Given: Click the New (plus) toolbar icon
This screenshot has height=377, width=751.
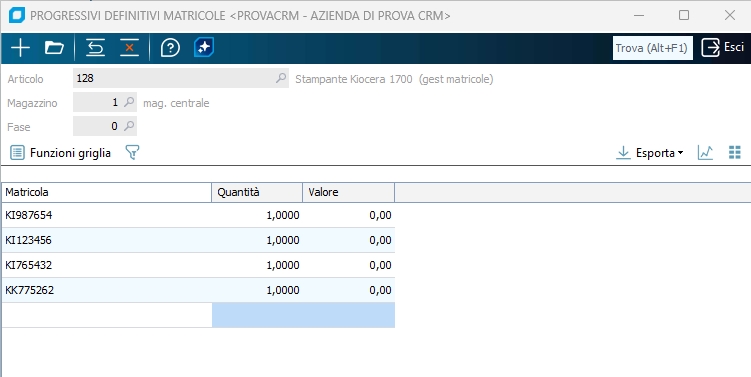Looking at the screenshot, I should coord(20,48).
